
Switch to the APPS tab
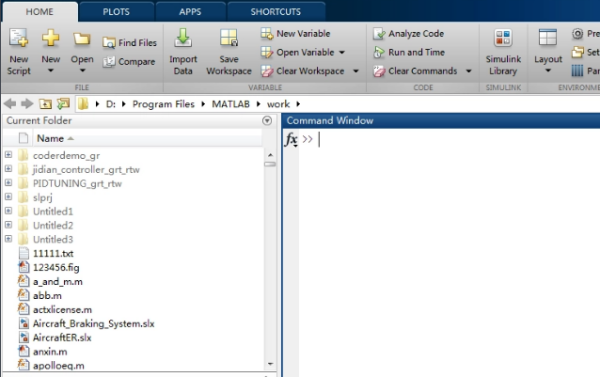click(x=190, y=11)
